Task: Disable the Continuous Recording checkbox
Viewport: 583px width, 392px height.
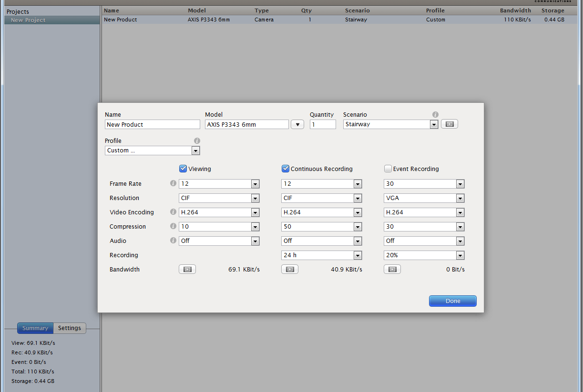Action: pos(286,169)
